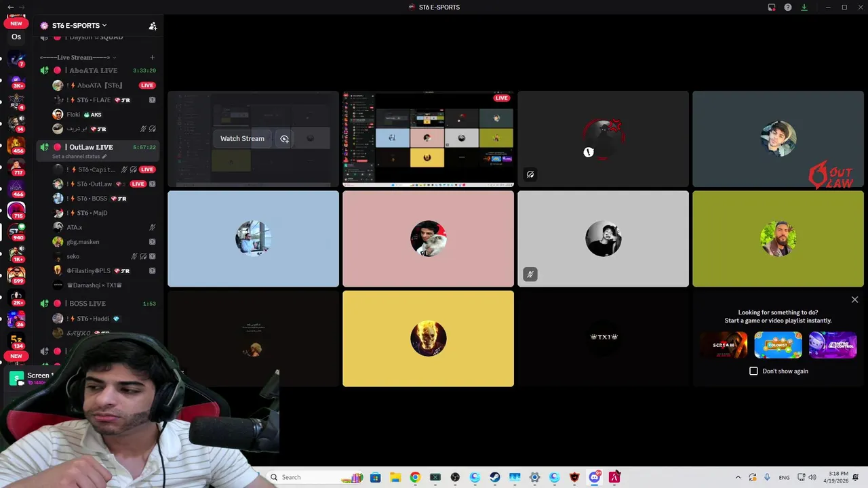Open the Help question mark icon
Screen dimensions: 868x488
pos(788,7)
